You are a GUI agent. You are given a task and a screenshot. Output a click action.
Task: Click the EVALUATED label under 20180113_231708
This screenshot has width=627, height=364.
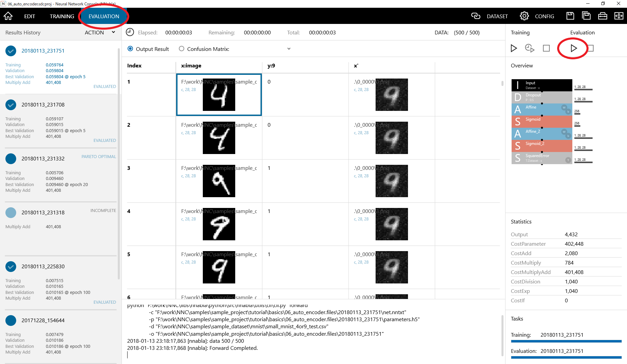click(105, 140)
